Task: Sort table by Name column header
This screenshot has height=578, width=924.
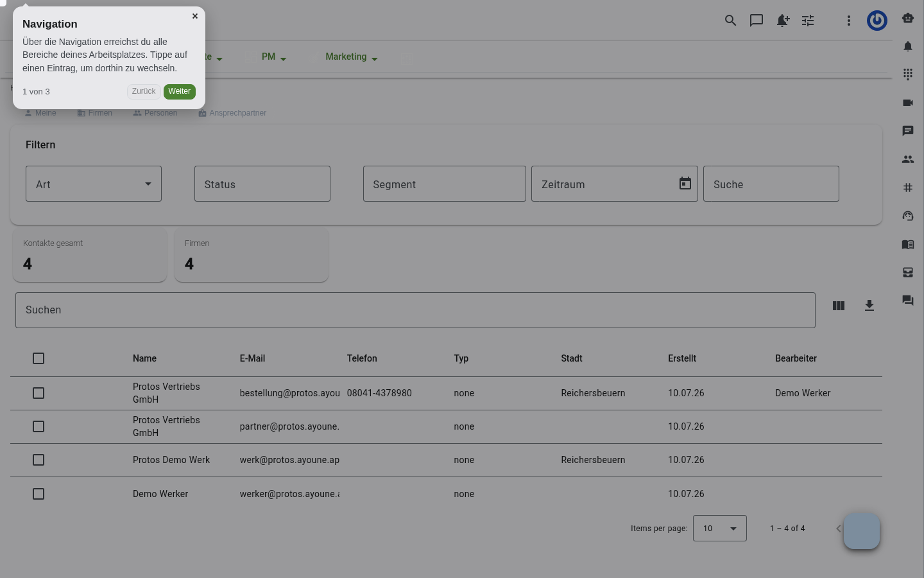Action: tap(145, 358)
